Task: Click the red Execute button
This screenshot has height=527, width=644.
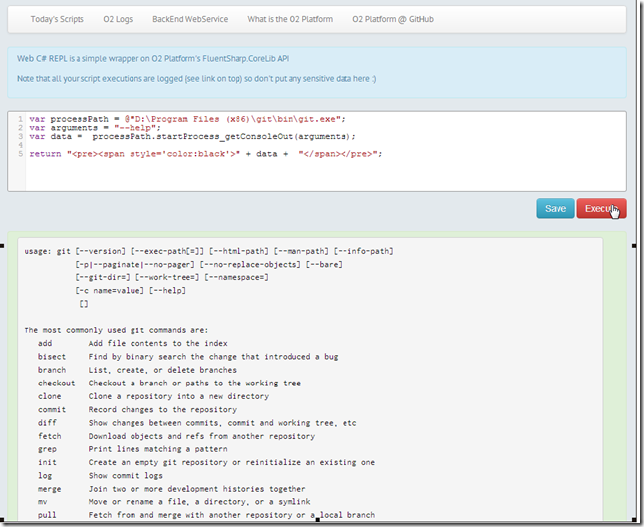Action: pos(601,209)
